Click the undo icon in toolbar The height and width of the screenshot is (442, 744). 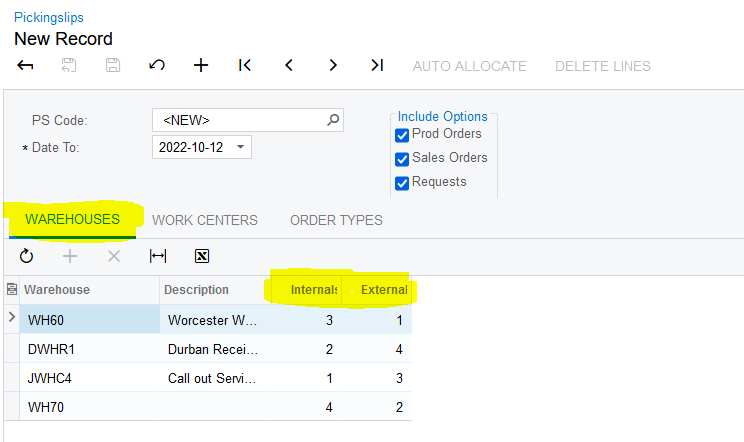tap(157, 66)
